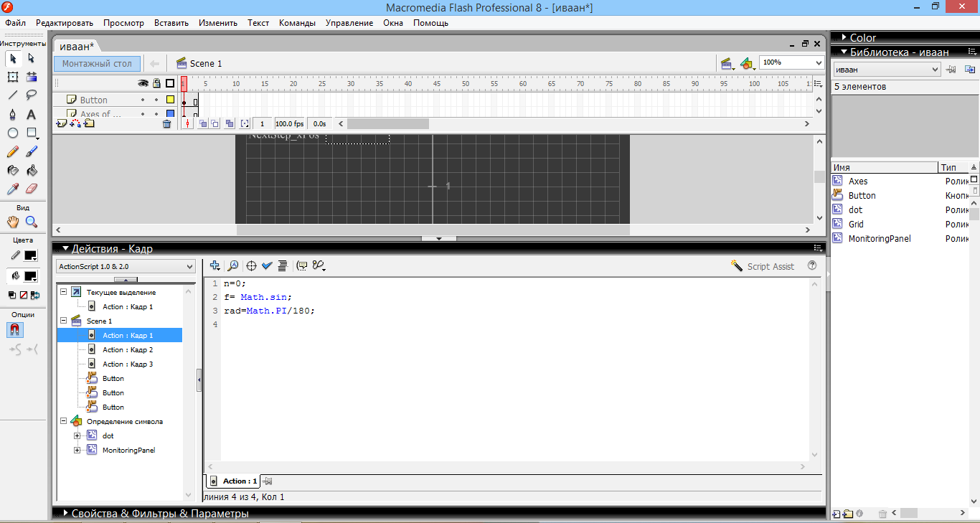The height and width of the screenshot is (523, 980).
Task: Choose the Free Transform tool
Action: (x=13, y=77)
